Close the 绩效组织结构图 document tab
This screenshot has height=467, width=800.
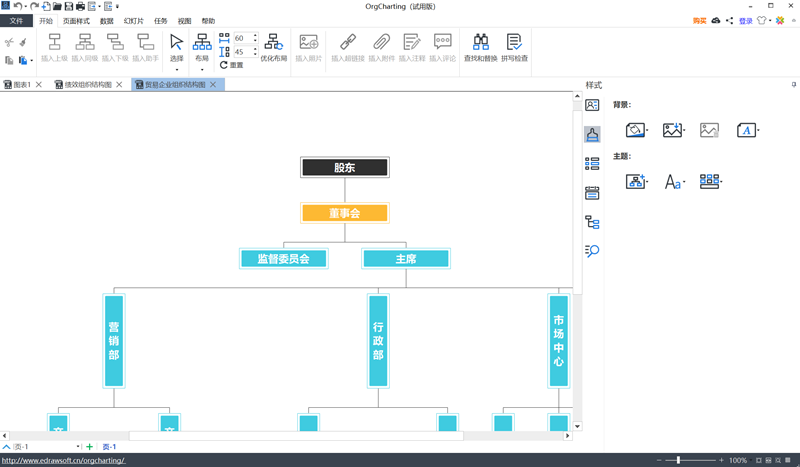pos(119,85)
